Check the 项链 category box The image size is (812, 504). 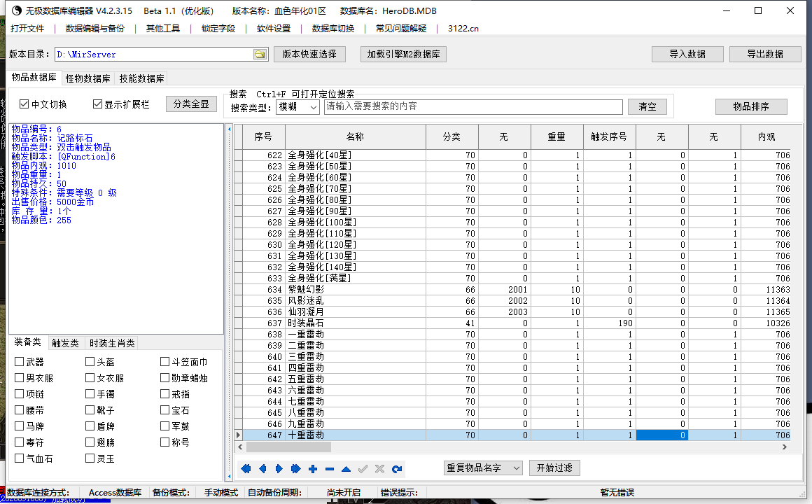[19, 393]
